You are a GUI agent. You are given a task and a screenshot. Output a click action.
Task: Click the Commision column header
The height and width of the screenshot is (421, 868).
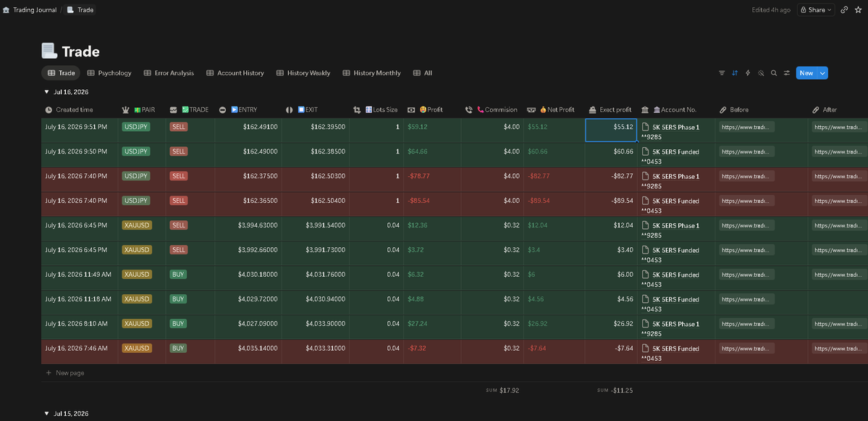(492, 109)
